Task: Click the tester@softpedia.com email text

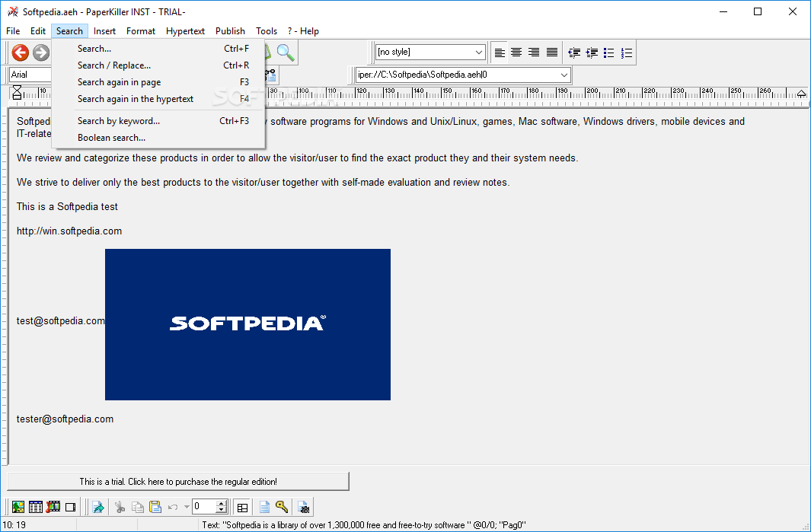Action: coord(65,419)
